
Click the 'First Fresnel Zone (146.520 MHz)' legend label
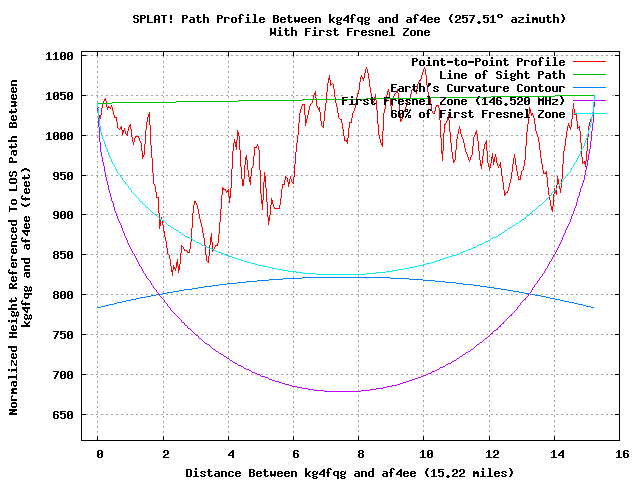(453, 101)
